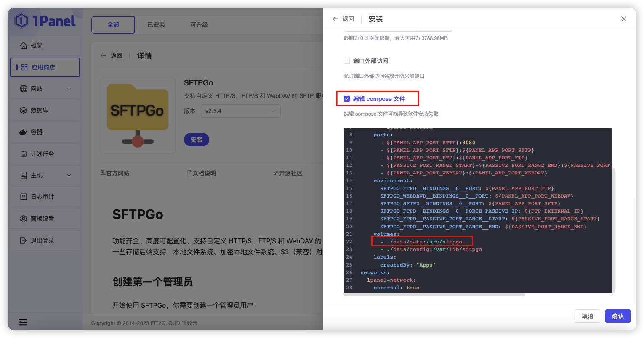Uncheck the 编辑 compose 文件 checkbox
This screenshot has width=644, height=338.
347,99
